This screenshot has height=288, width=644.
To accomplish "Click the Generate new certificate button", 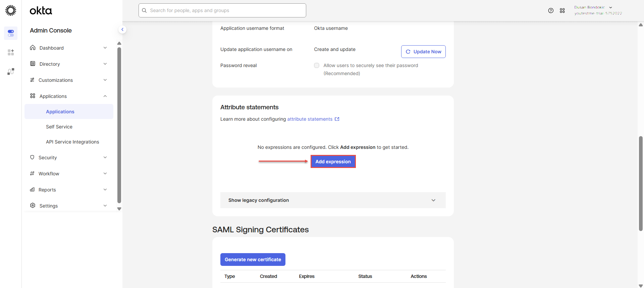I will (253, 260).
